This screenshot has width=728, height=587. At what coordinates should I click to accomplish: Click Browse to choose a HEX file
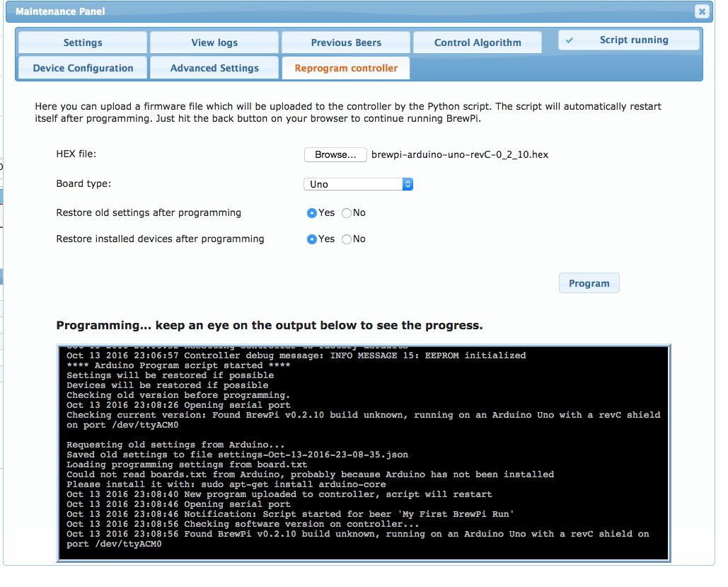tap(335, 155)
